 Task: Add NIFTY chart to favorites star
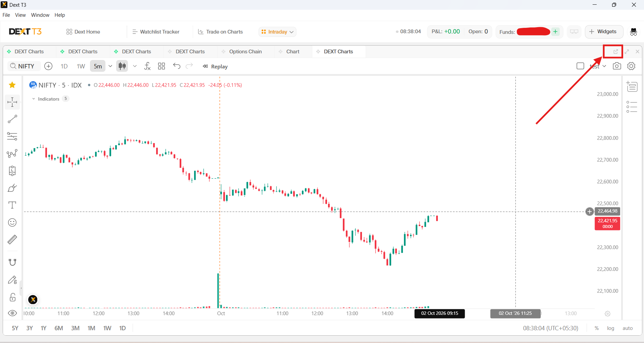[12, 85]
